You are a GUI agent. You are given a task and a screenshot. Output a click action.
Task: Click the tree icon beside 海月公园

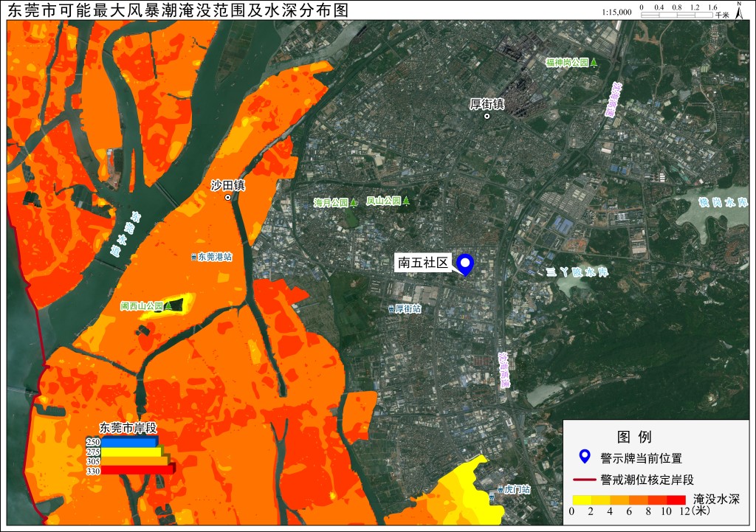coord(354,202)
